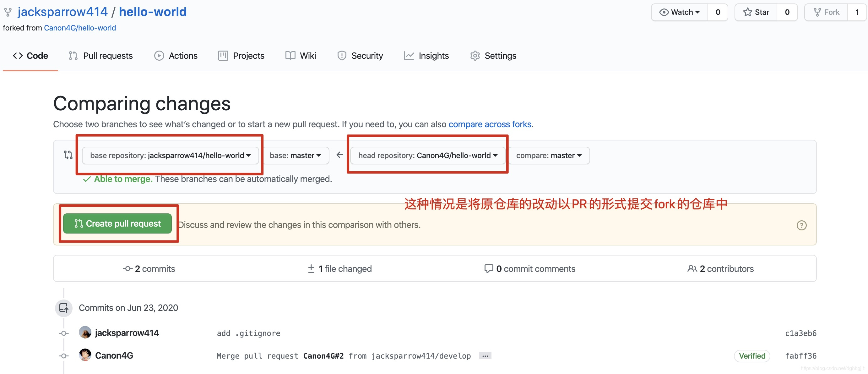The height and width of the screenshot is (374, 868).
Task: Click the Watch count of 0
Action: tap(718, 13)
